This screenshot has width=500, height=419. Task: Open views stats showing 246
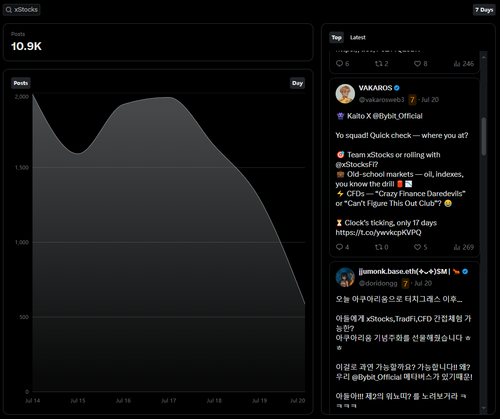[464, 63]
